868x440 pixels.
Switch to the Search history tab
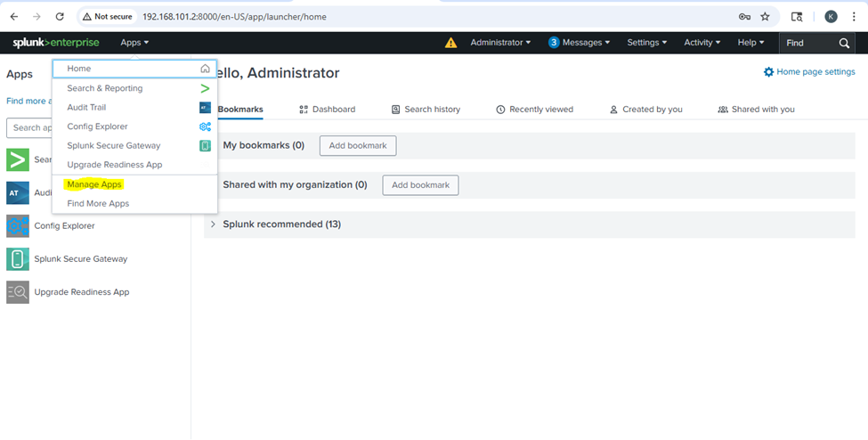(426, 110)
